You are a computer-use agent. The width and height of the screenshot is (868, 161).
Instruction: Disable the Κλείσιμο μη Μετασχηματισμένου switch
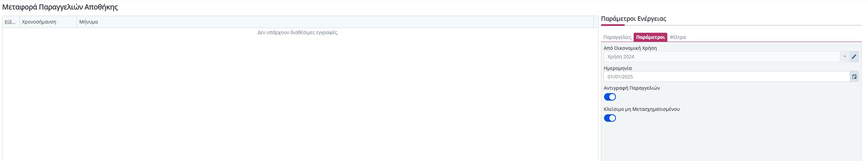610,118
